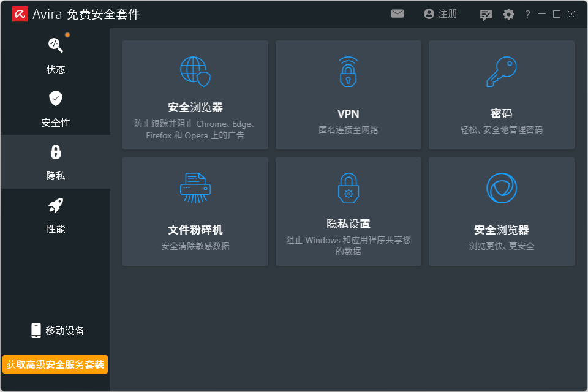Image resolution: width=588 pixels, height=392 pixels.
Task: Click the text 轻松、安全地管理密码
Action: click(x=502, y=130)
